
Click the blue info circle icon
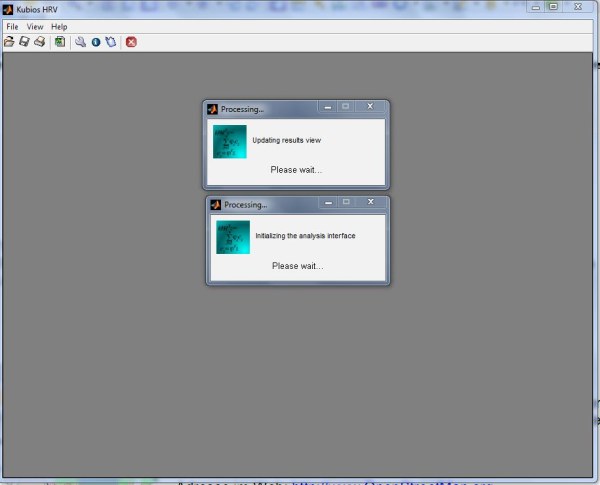point(96,42)
